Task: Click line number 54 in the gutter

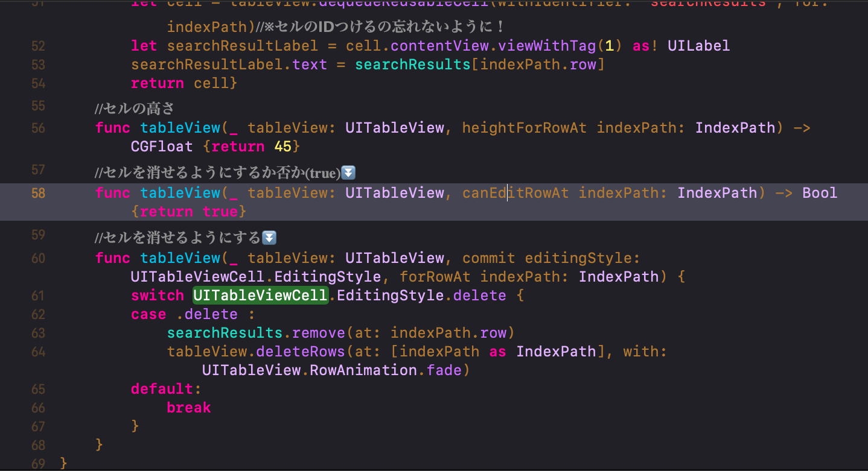Action: [x=38, y=83]
